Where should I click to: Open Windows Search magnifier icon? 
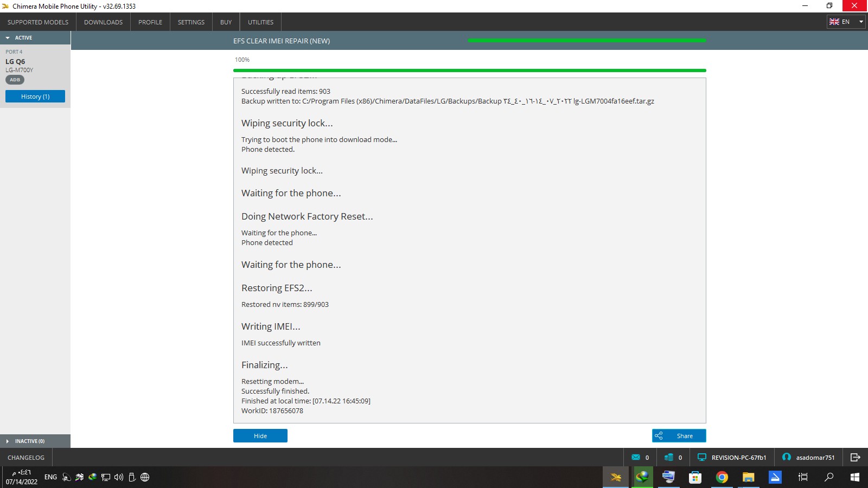coord(829,477)
